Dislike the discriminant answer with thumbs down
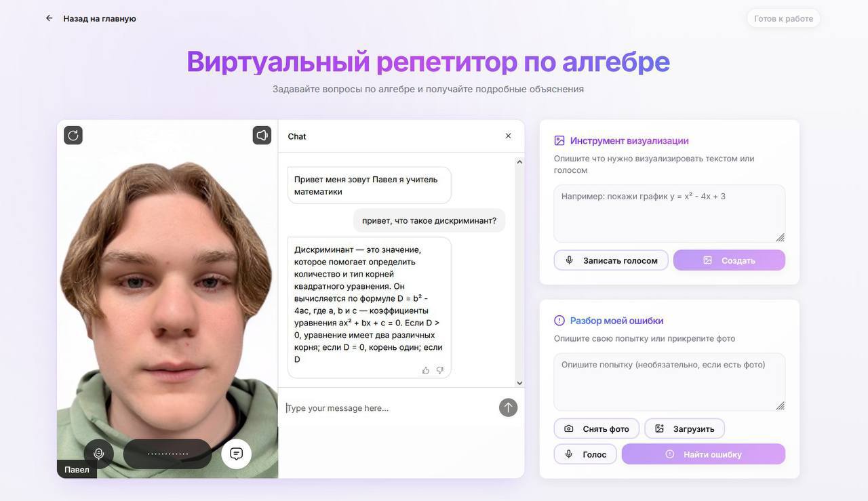Screen dimensions: 868x501 (x=440, y=370)
